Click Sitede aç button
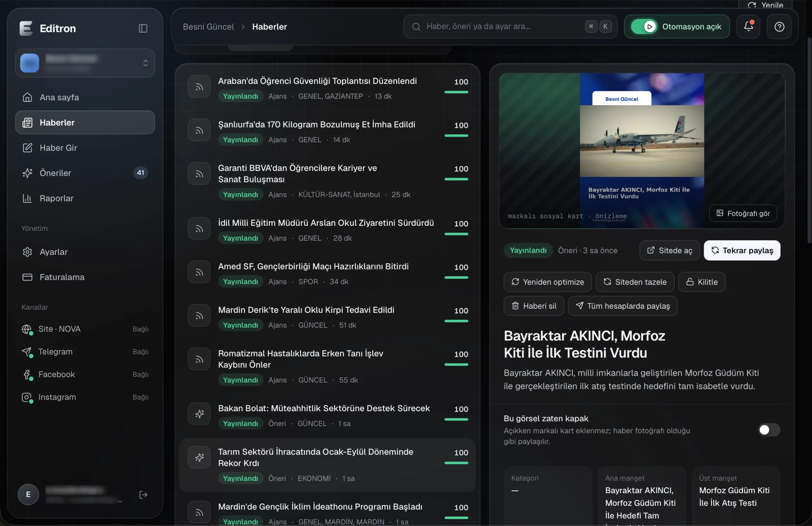Screen dimensions: 812x526 point(669,250)
